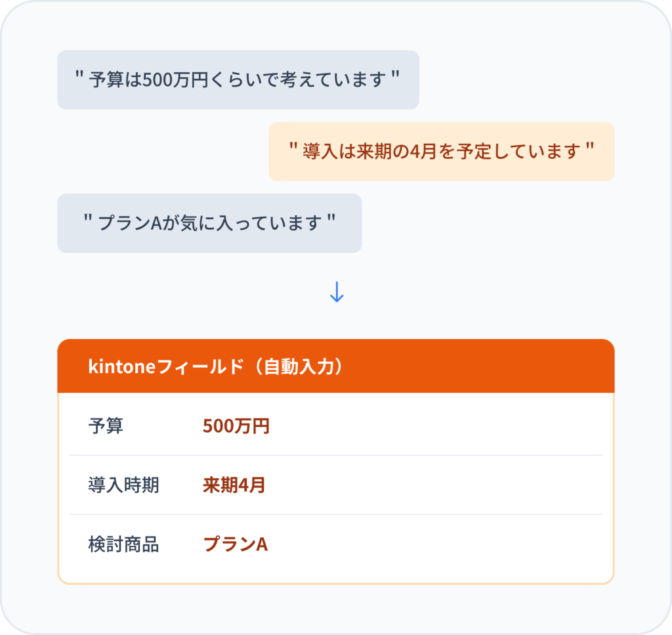Select the 来期4月 field value
The height and width of the screenshot is (635, 672).
234,485
